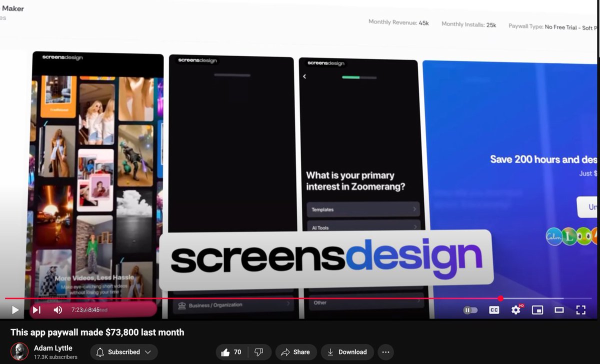The image size is (600, 364).
Task: Open the Subscribed notification dropdown
Action: coord(124,352)
